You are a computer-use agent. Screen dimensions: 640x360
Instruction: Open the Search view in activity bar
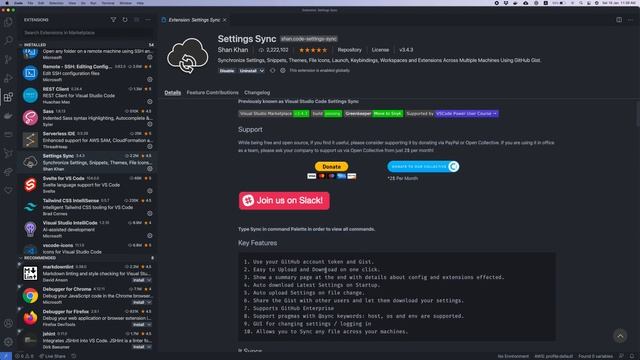point(8,40)
